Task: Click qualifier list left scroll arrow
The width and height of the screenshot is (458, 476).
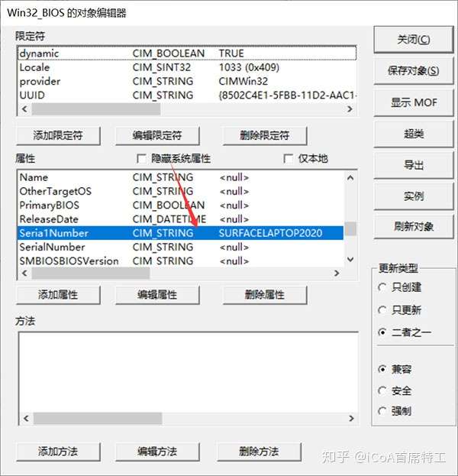Action: pyautogui.click(x=25, y=108)
